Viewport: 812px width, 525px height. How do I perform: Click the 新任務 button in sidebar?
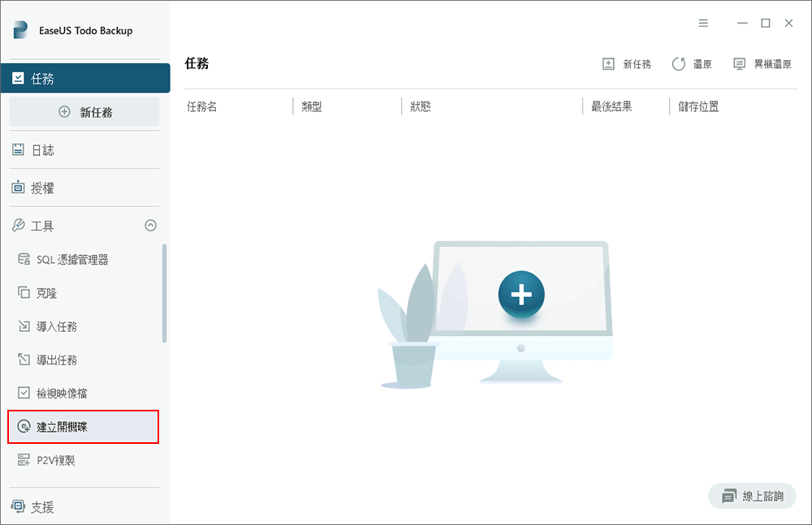[84, 113]
